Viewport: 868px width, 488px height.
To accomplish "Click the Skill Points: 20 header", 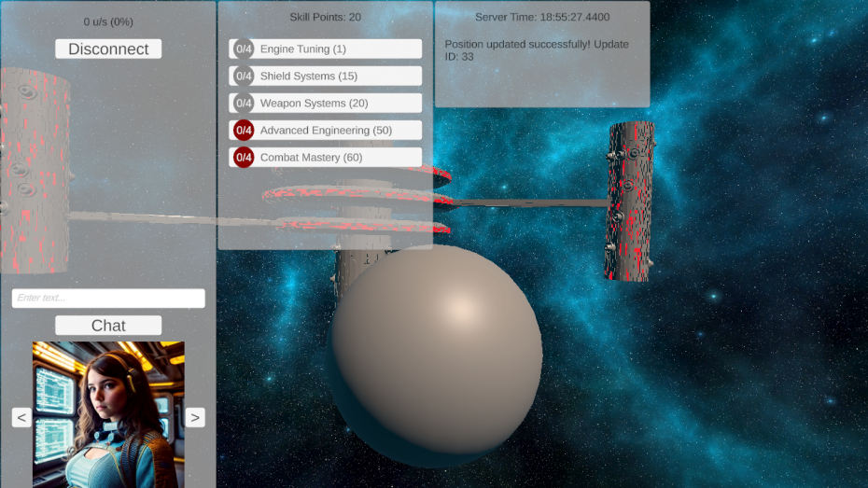I will (325, 18).
